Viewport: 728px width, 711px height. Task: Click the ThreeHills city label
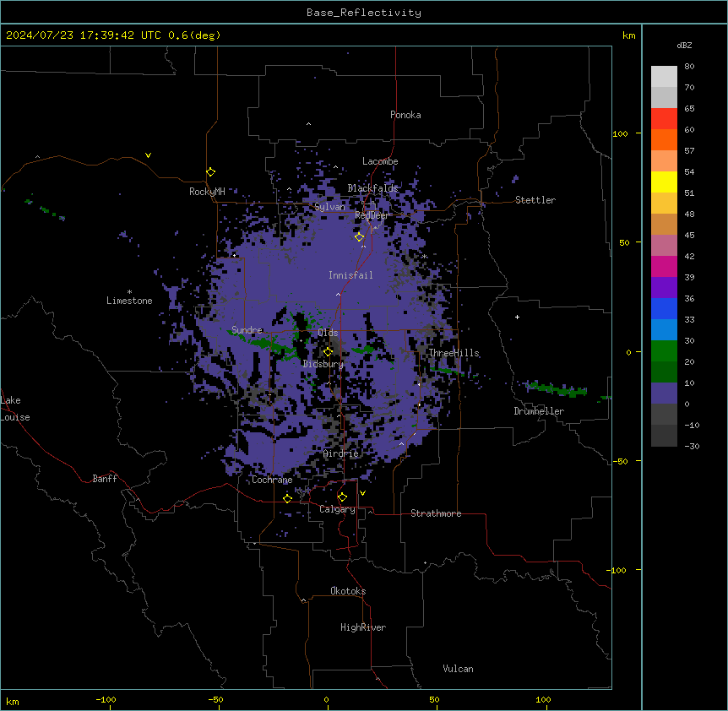pyautogui.click(x=454, y=353)
